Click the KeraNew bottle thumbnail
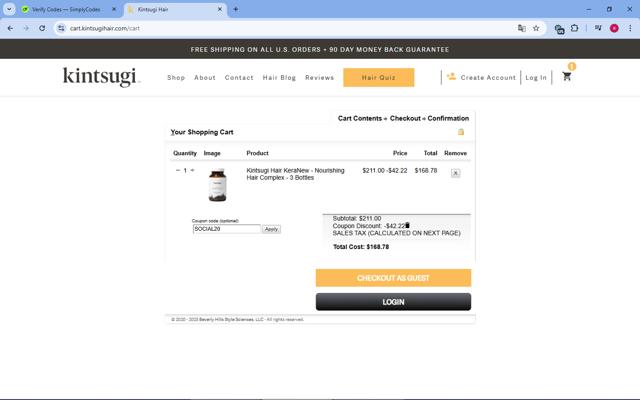Viewport: 640px width, 400px height. click(x=217, y=185)
